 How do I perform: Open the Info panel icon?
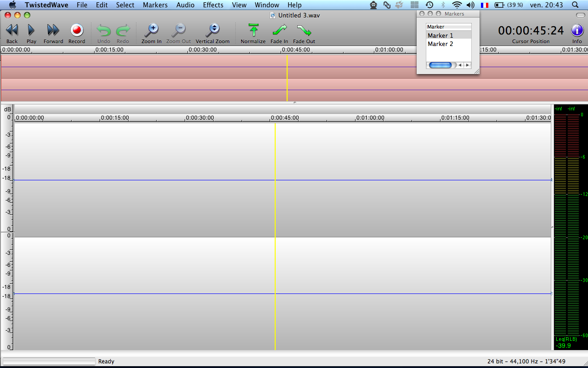pyautogui.click(x=577, y=30)
